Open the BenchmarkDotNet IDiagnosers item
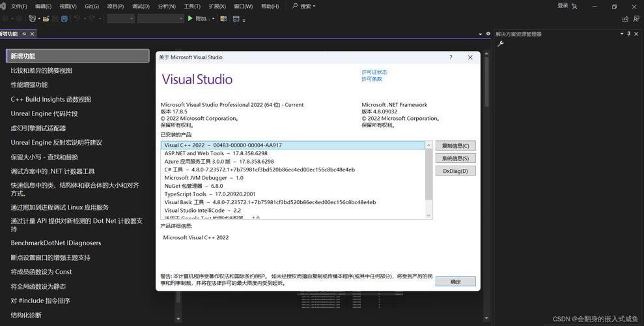644x326 pixels. pos(56,243)
